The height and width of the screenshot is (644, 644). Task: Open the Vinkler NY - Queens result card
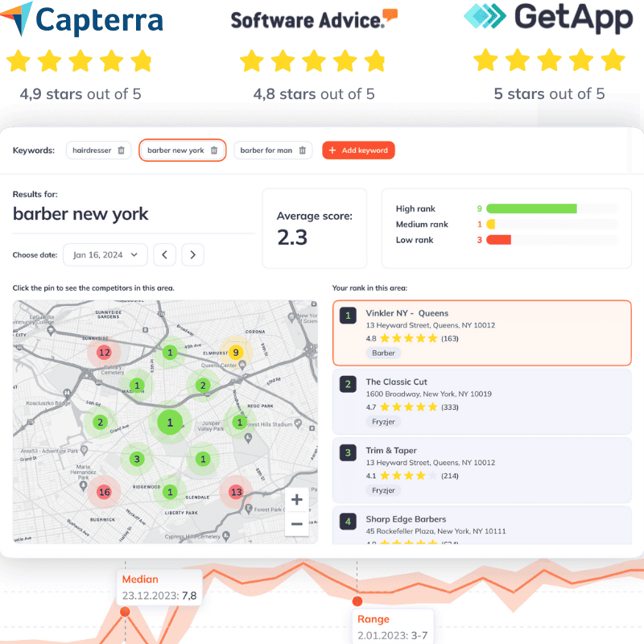[x=481, y=333]
